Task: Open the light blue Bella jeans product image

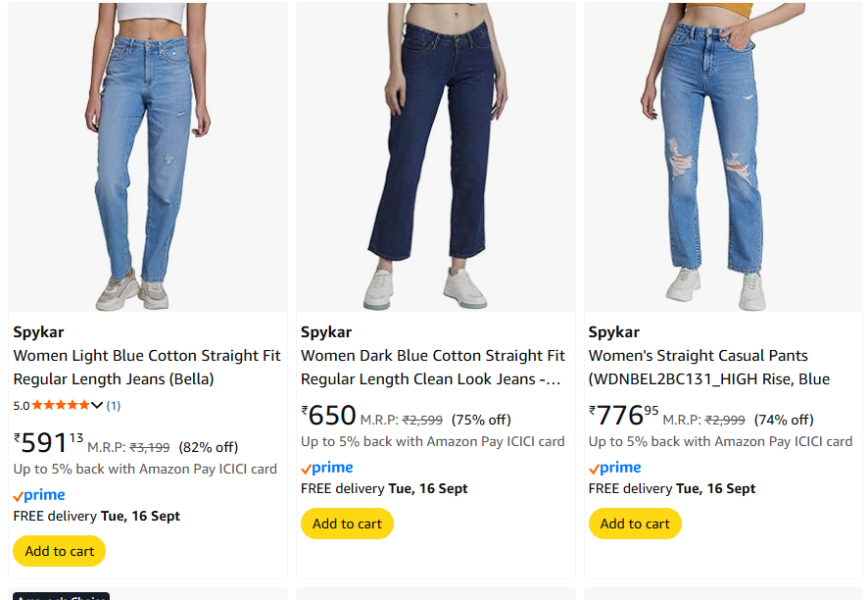Action: tap(147, 157)
